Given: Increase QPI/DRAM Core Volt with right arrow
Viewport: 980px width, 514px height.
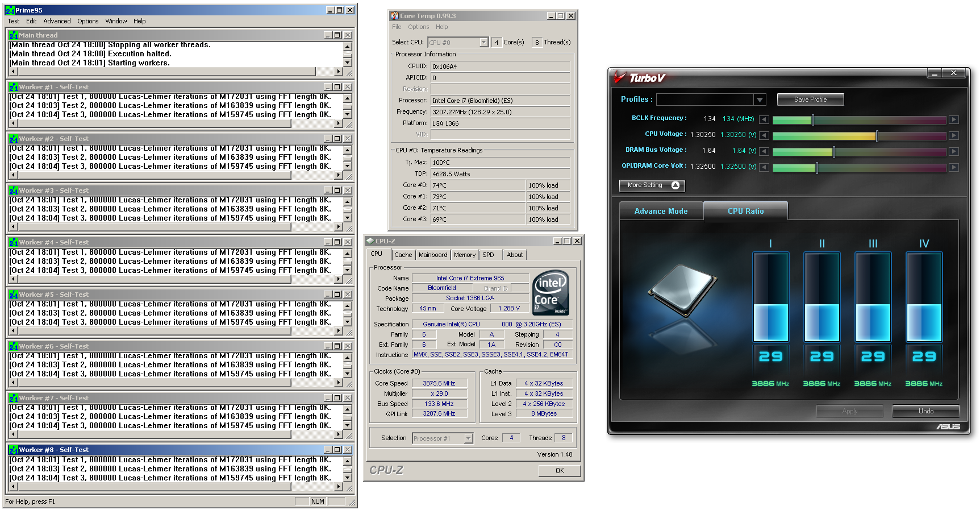Looking at the screenshot, I should coord(954,167).
